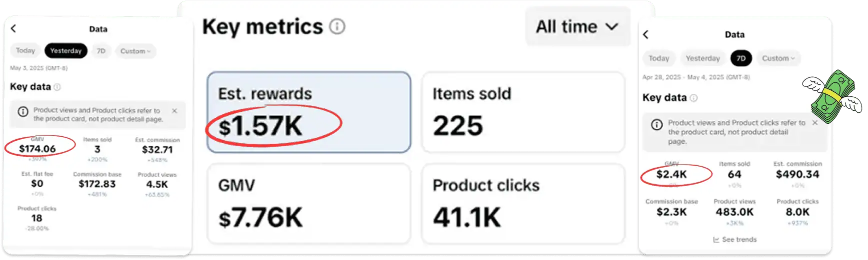868x260 pixels.
Task: Select the GMV $7.76K metric card
Action: (x=308, y=204)
